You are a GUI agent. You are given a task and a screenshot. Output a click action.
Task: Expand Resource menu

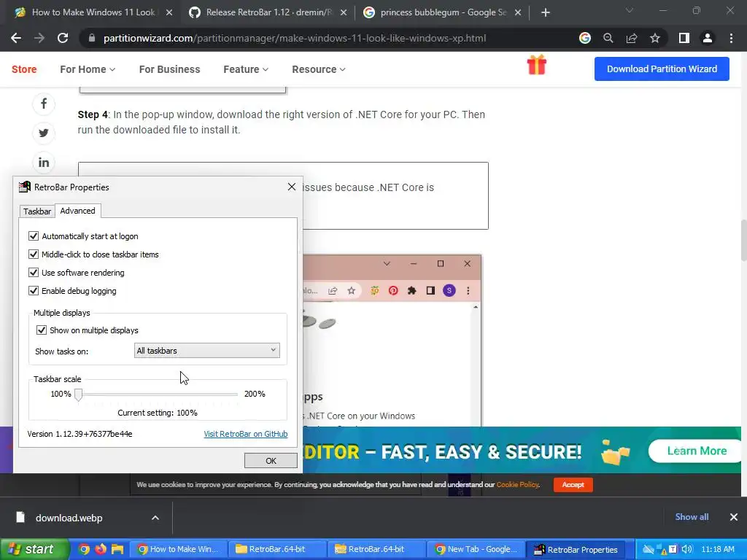(319, 69)
